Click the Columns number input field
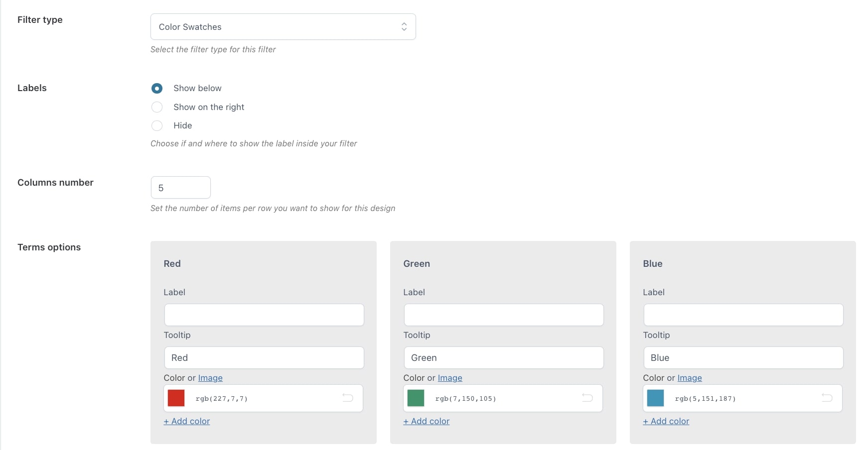 pos(180,188)
